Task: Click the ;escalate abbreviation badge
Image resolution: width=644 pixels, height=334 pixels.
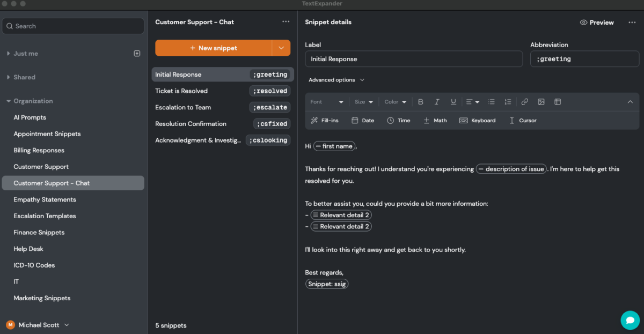Action: tap(270, 107)
